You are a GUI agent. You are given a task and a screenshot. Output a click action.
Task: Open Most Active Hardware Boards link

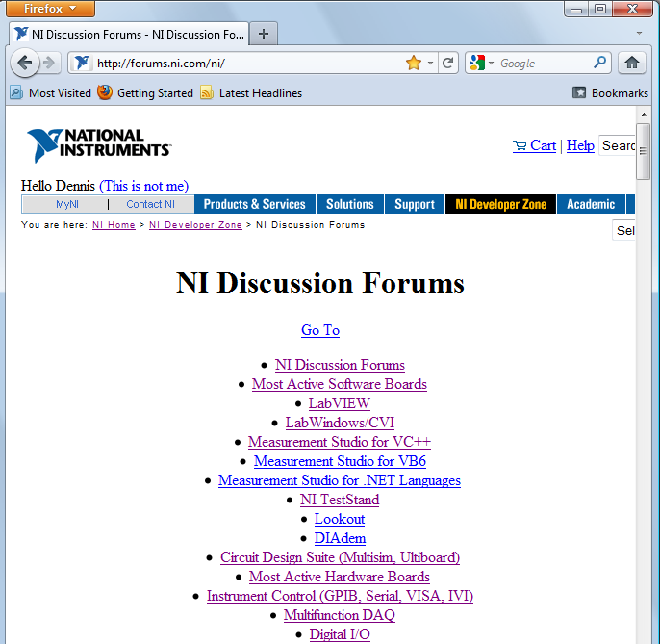click(x=340, y=577)
